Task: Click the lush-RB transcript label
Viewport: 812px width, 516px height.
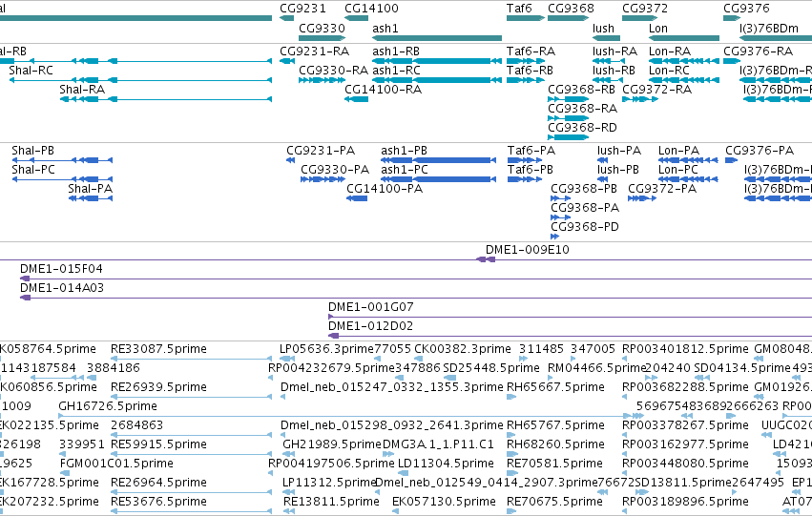Action: 614,70
